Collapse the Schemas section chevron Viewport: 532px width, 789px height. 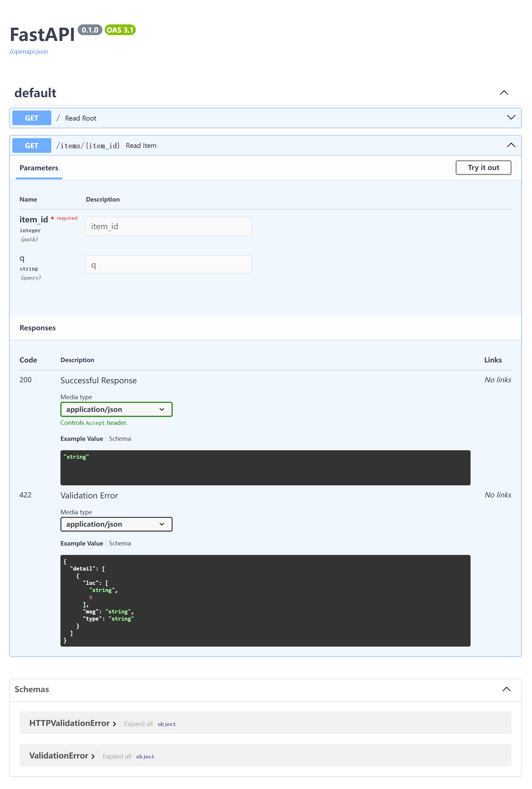506,689
